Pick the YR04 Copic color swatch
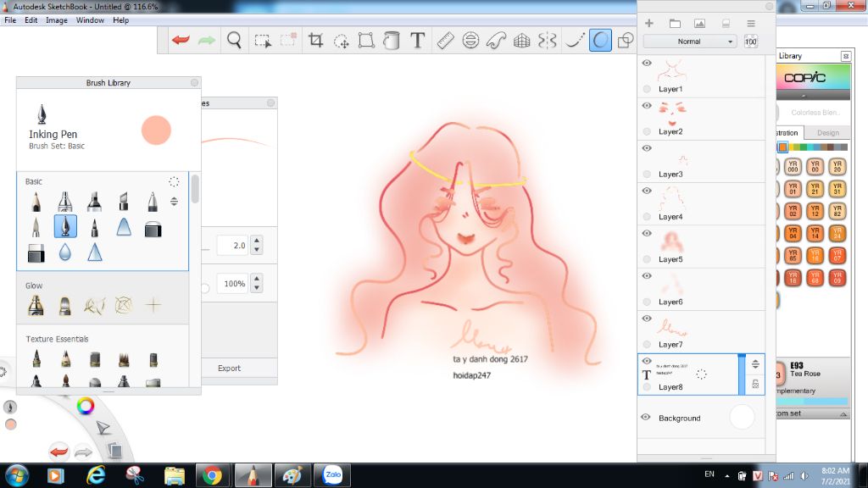Screen dimensions: 868x488 click(793, 233)
